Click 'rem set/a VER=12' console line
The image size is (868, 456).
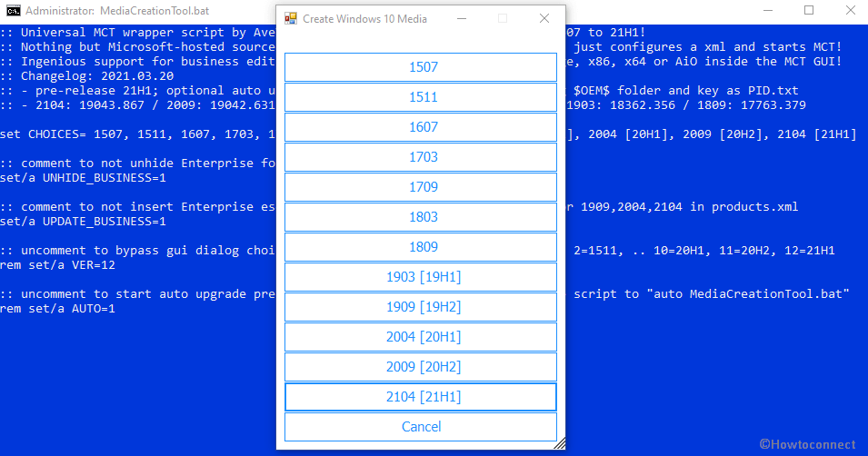(x=57, y=265)
